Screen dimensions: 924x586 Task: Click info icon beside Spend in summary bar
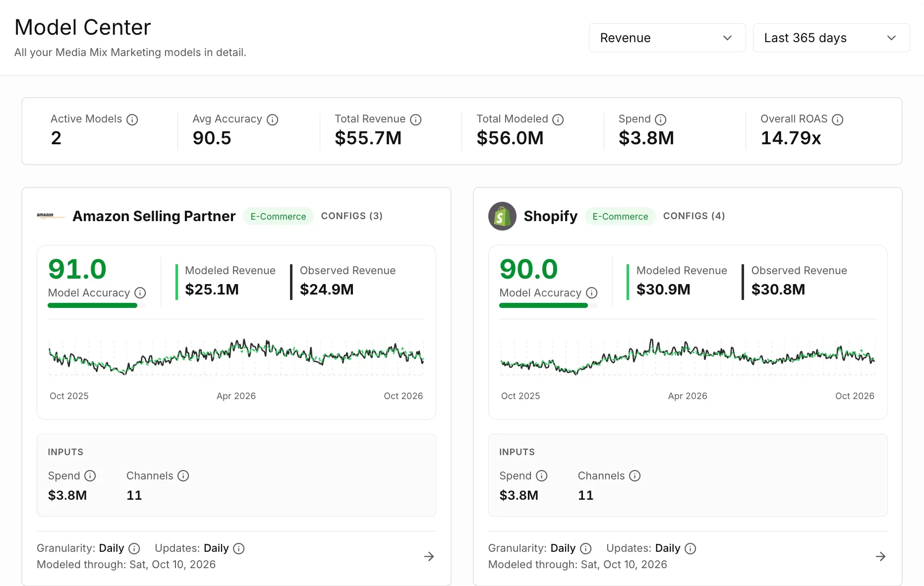[x=661, y=119]
